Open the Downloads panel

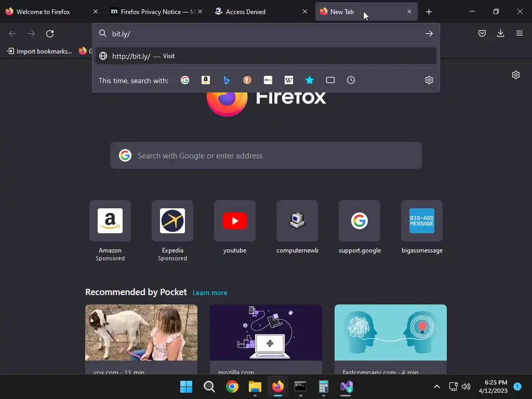(500, 33)
